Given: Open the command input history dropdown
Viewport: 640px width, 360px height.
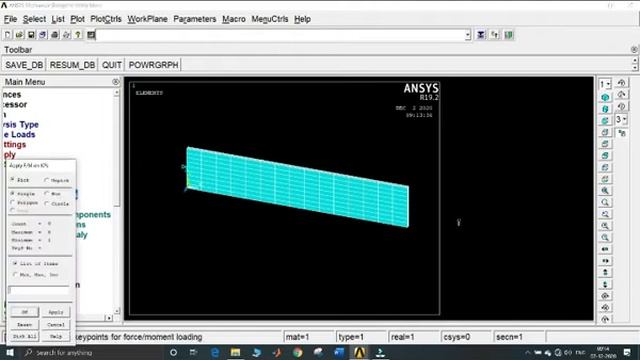Looking at the screenshot, I should point(468,35).
